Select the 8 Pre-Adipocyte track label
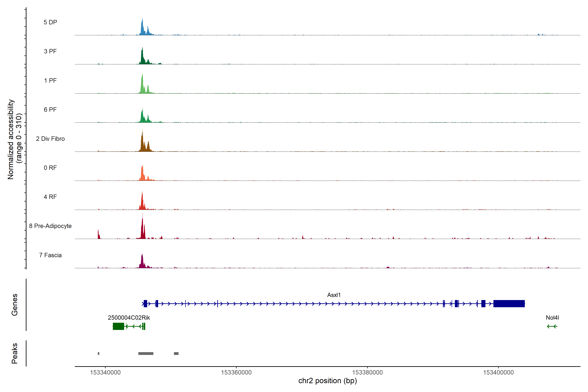The height and width of the screenshot is (392, 588). pyautogui.click(x=50, y=226)
